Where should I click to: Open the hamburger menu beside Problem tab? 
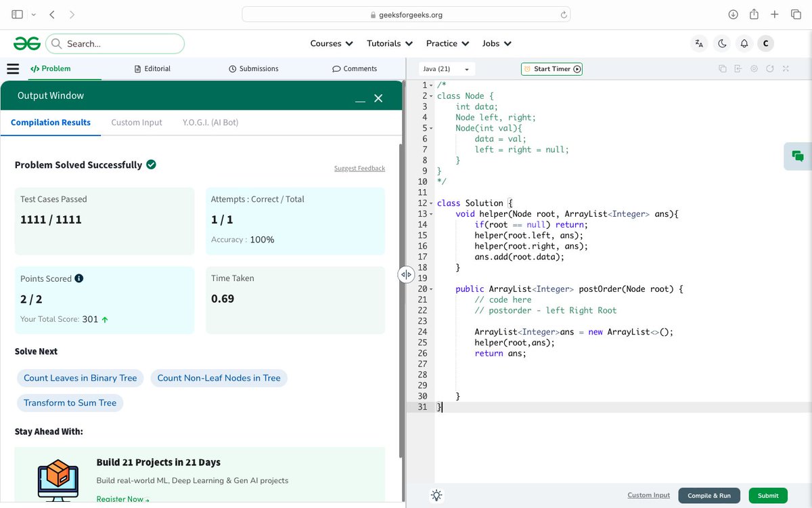(x=13, y=68)
